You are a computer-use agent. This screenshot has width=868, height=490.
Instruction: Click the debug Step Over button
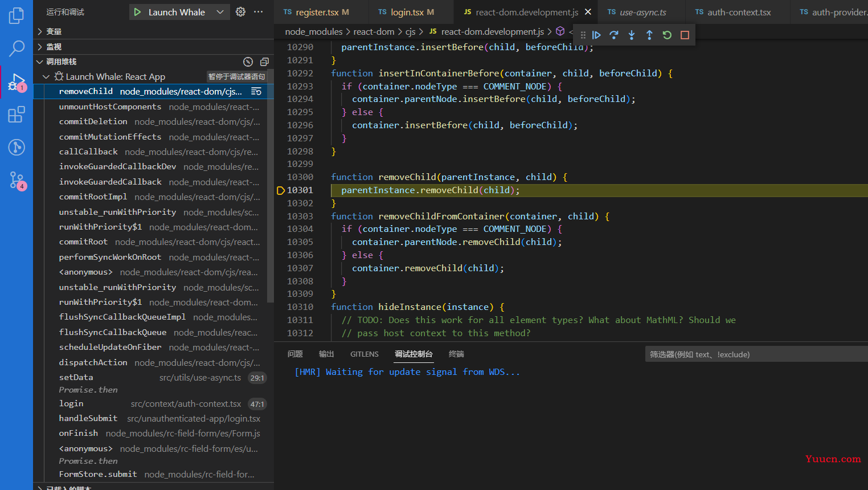pyautogui.click(x=614, y=35)
